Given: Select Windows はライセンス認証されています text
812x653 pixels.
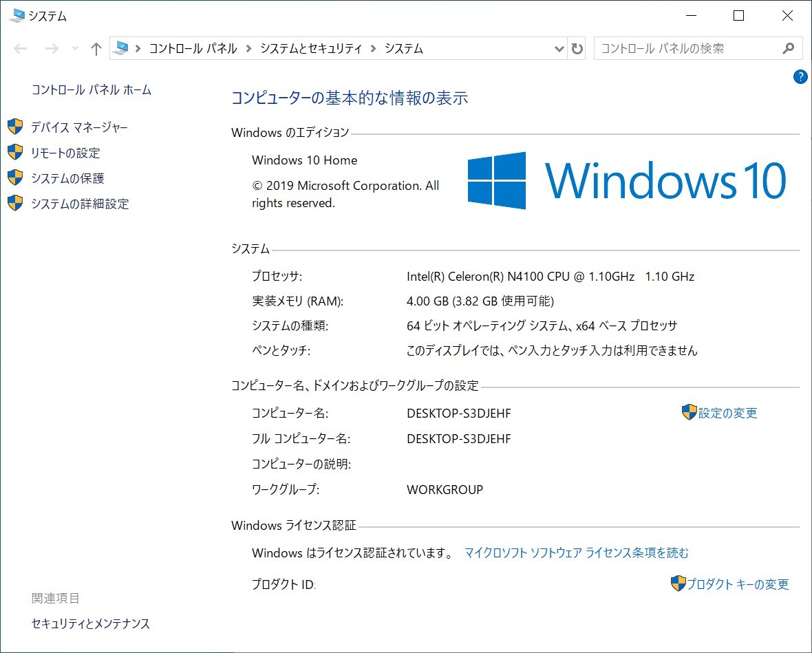Looking at the screenshot, I should 352,553.
